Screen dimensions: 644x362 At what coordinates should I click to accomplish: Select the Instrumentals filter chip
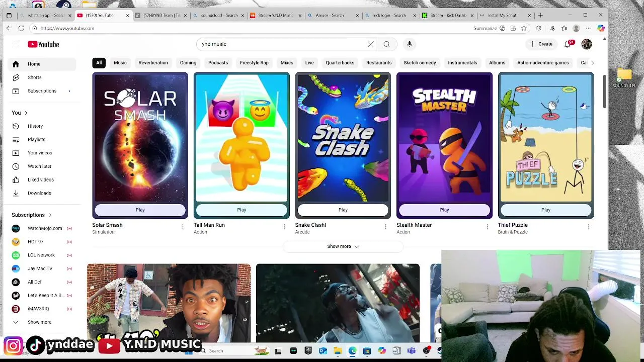[462, 63]
